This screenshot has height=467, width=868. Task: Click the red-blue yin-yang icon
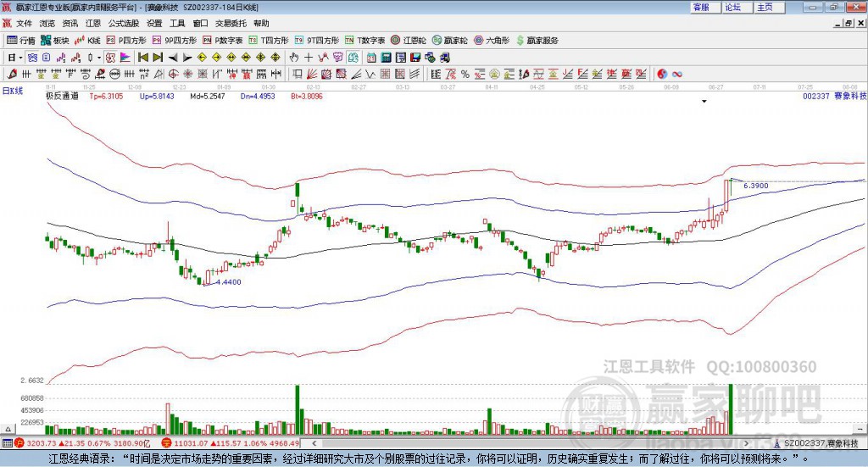[x=662, y=74]
